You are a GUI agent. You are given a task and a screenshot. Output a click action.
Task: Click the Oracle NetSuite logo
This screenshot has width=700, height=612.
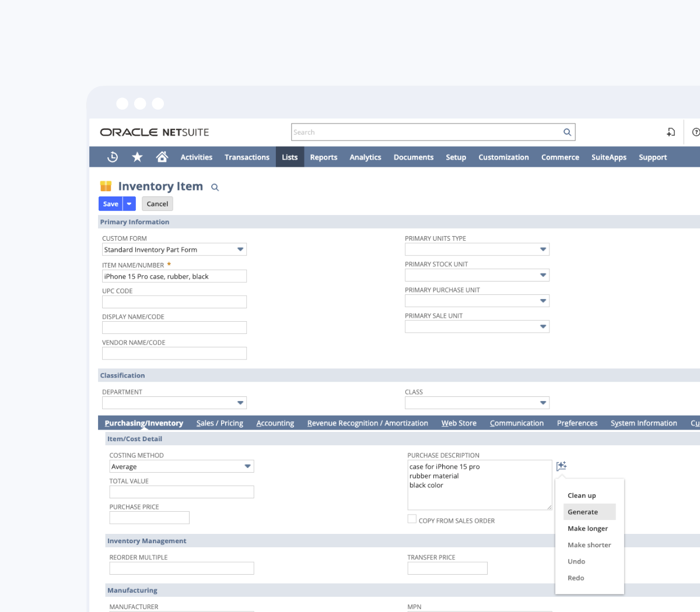pyautogui.click(x=155, y=132)
